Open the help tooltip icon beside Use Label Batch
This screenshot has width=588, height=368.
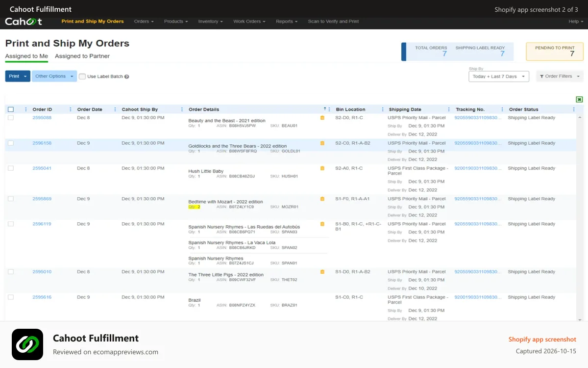[126, 77]
